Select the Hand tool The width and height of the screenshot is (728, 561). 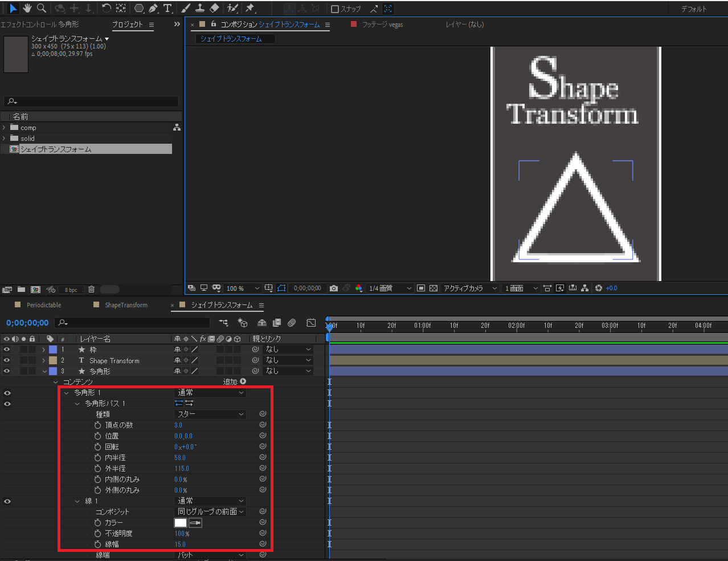(x=27, y=9)
